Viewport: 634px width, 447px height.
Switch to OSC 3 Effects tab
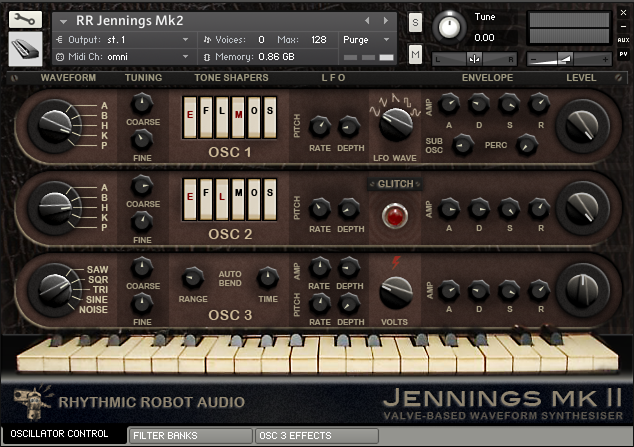(317, 436)
